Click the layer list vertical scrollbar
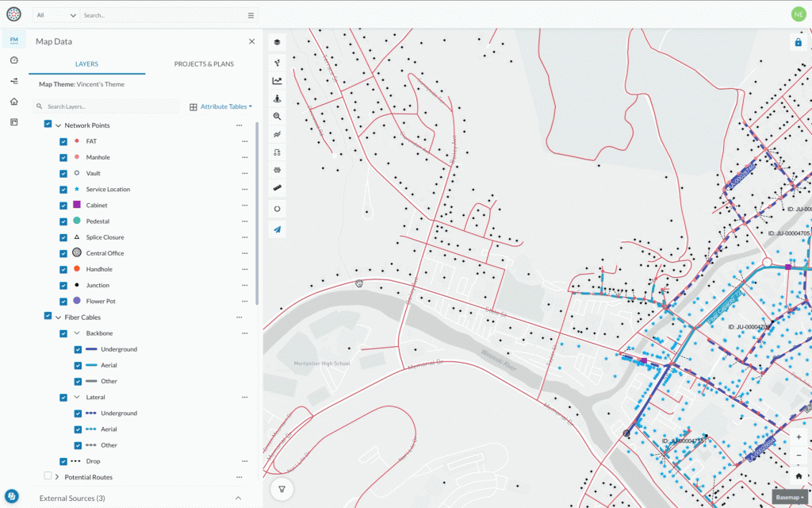Viewport: 812px width, 508px height. tap(258, 213)
